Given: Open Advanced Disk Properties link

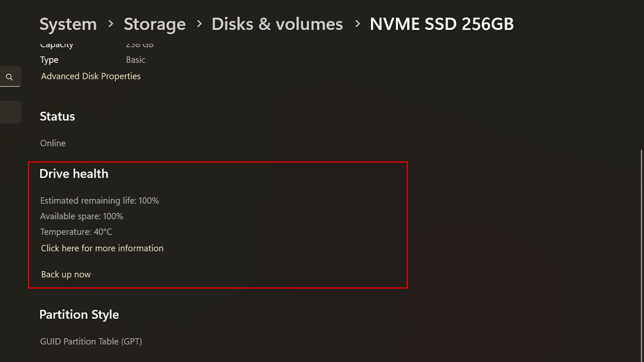Looking at the screenshot, I should tap(91, 76).
